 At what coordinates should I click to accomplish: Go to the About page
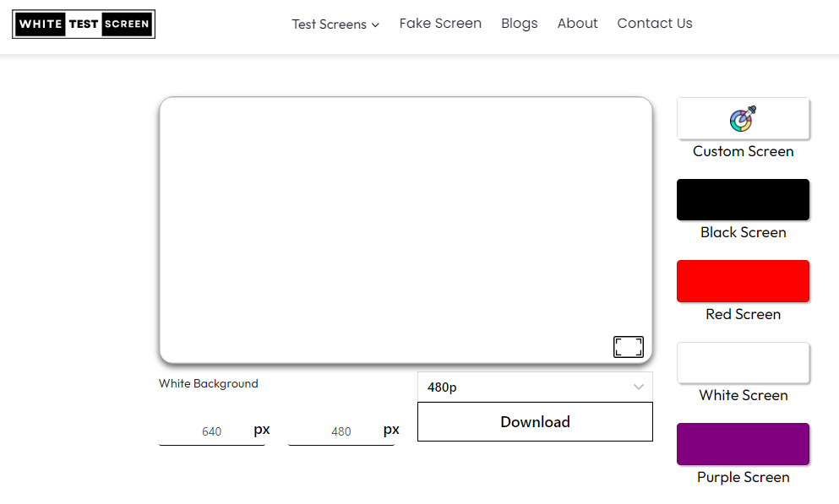click(x=577, y=24)
